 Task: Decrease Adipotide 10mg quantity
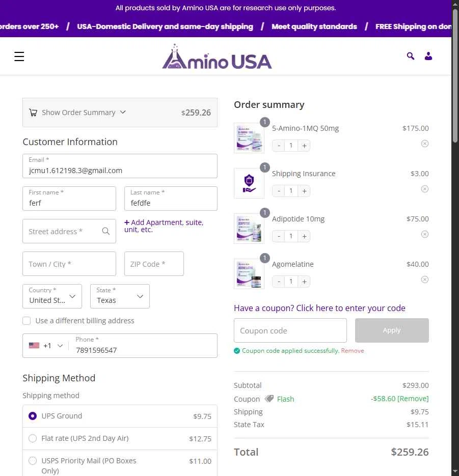click(279, 236)
